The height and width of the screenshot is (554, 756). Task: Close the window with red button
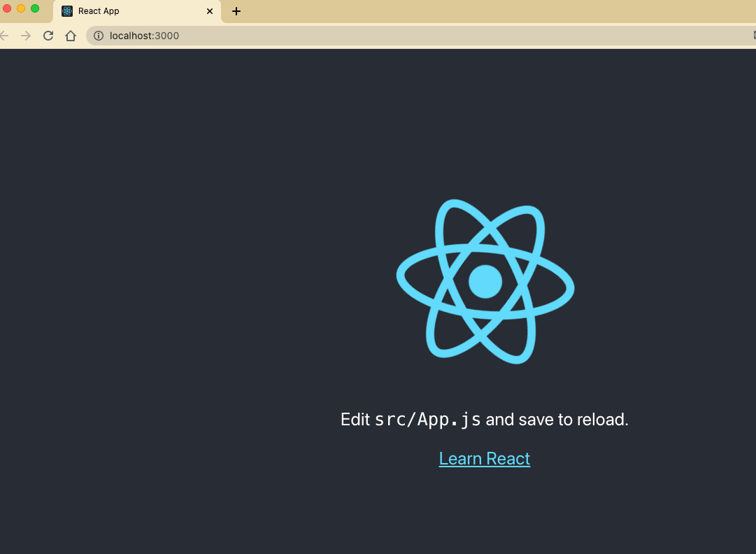coord(7,8)
